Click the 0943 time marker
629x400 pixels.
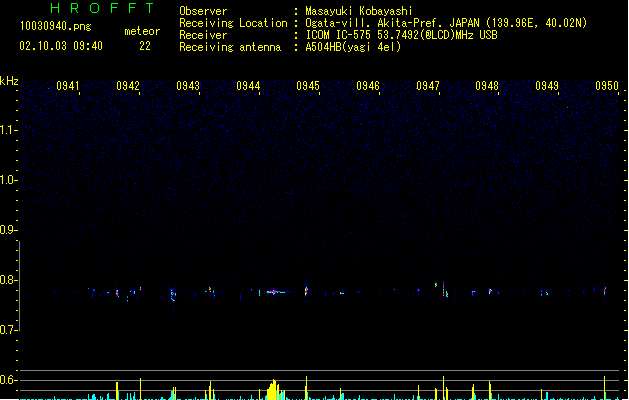point(188,86)
